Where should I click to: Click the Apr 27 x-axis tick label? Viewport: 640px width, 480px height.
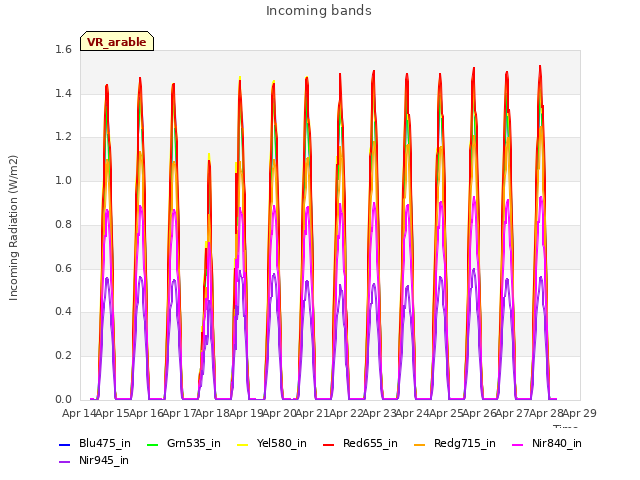click(512, 413)
